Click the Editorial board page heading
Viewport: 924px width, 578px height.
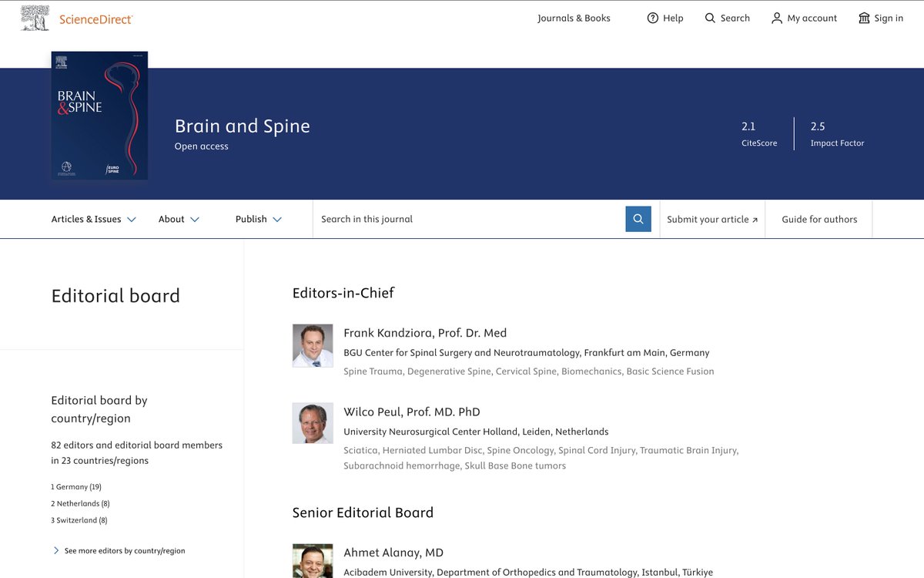tap(115, 296)
